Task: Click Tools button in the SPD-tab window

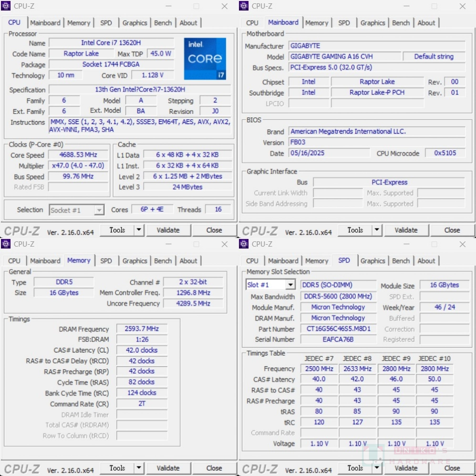Action: pyautogui.click(x=355, y=468)
